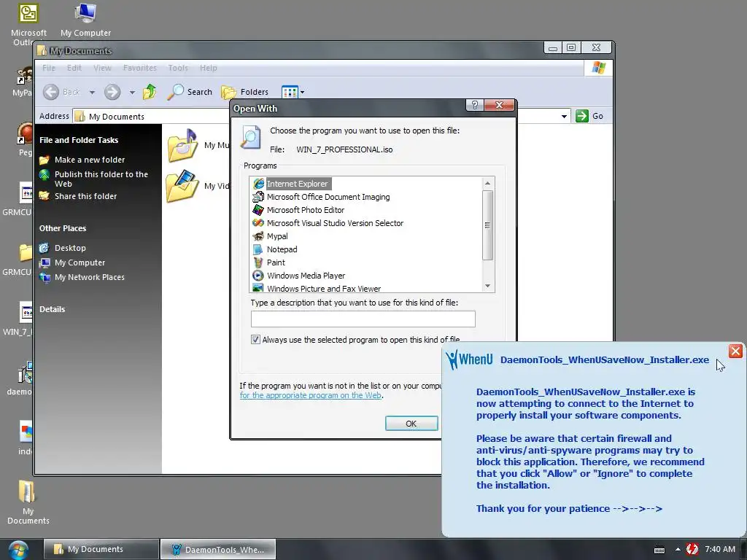Viewport: 747px width, 560px height.
Task: Open View menu in My Documents
Action: 102,68
